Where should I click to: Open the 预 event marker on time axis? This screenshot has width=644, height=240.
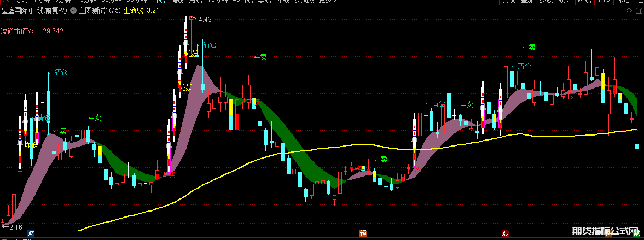(363, 233)
